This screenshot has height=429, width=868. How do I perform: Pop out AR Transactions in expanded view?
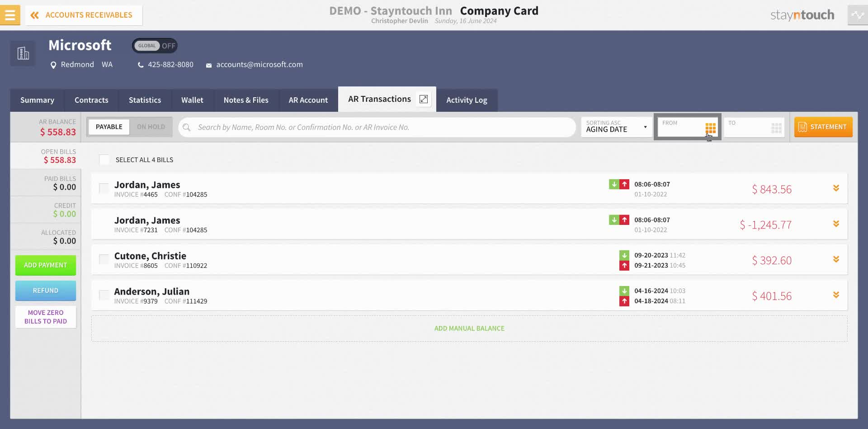click(x=424, y=99)
